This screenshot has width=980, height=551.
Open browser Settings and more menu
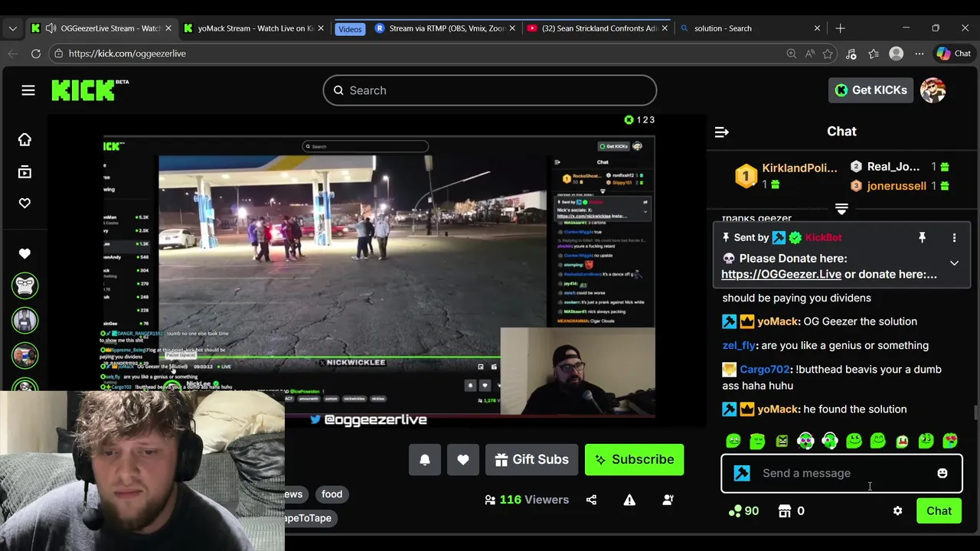pos(920,54)
